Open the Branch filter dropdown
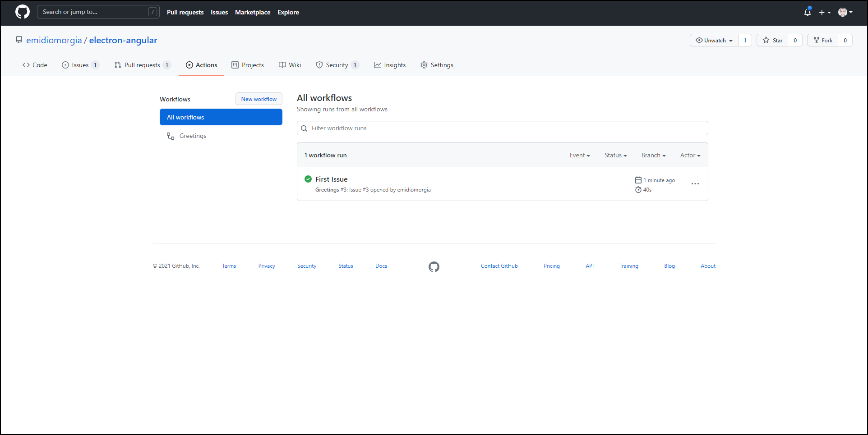This screenshot has height=435, width=868. point(653,156)
